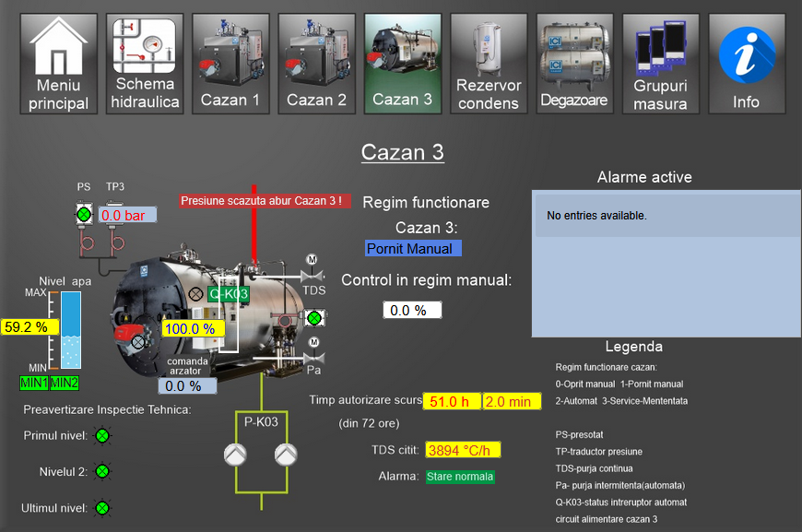
Task: Toggle the Pa intermittent purge valve
Action: (313, 357)
